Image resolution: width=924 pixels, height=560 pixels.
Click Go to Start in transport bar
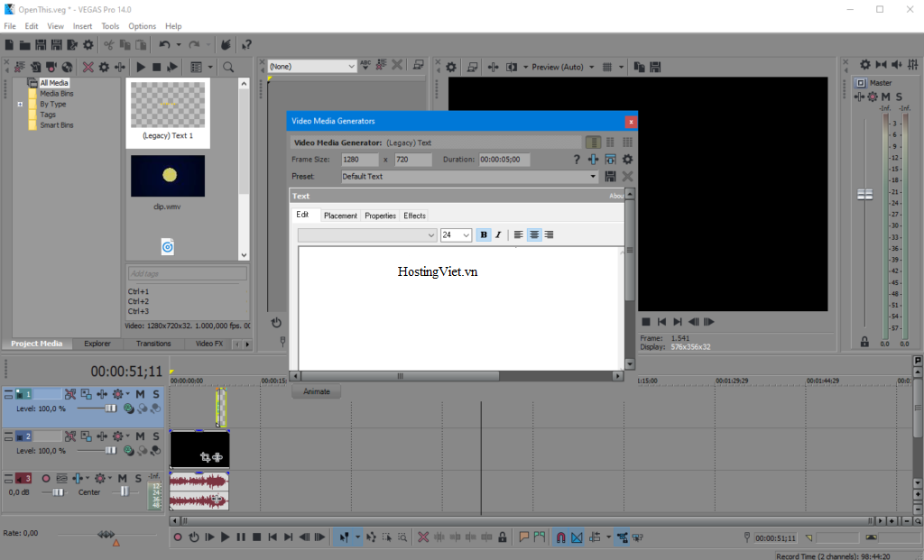273,537
